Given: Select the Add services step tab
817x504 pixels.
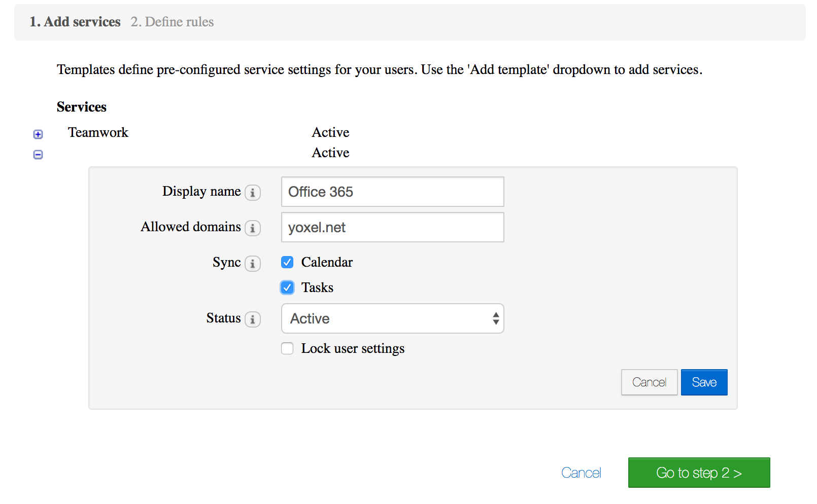Looking at the screenshot, I should 75,22.
